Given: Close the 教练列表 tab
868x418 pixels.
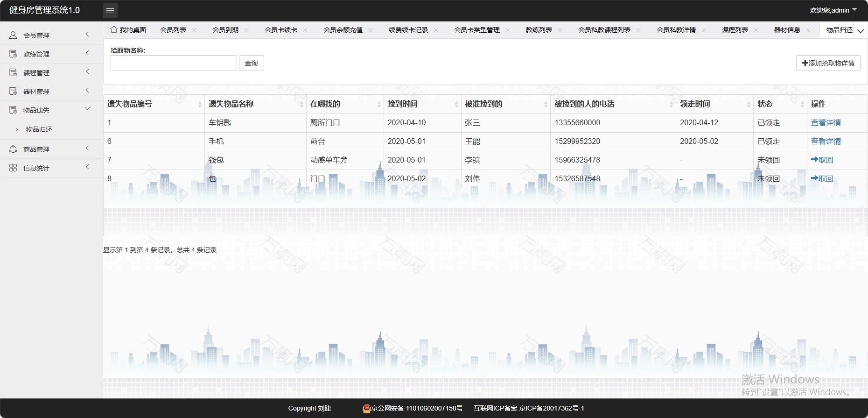Looking at the screenshot, I should (560, 30).
